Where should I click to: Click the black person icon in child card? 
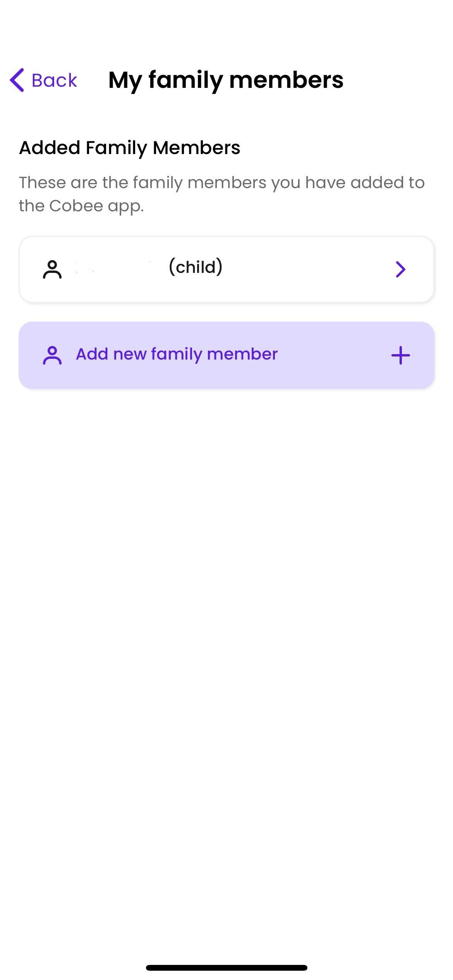(x=52, y=269)
